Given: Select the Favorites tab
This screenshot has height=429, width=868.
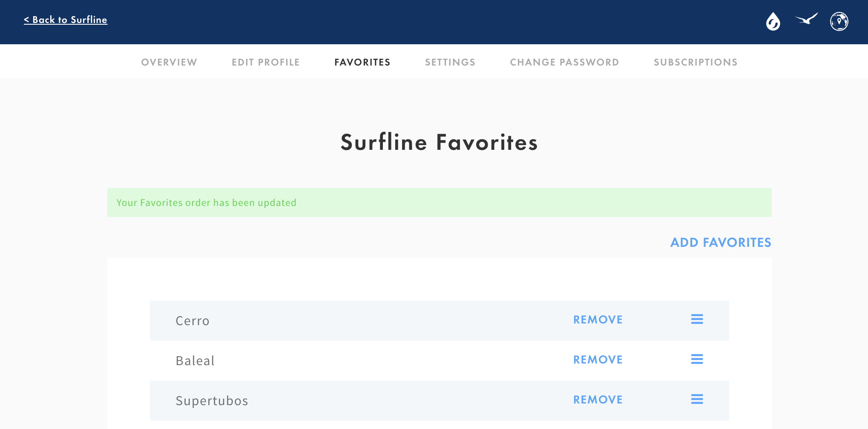Looking at the screenshot, I should tap(362, 62).
